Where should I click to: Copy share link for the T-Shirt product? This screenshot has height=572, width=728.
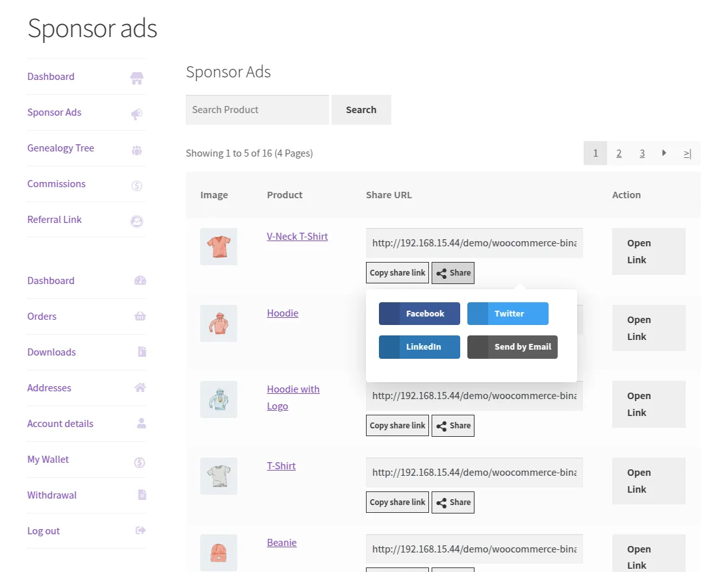(396, 502)
